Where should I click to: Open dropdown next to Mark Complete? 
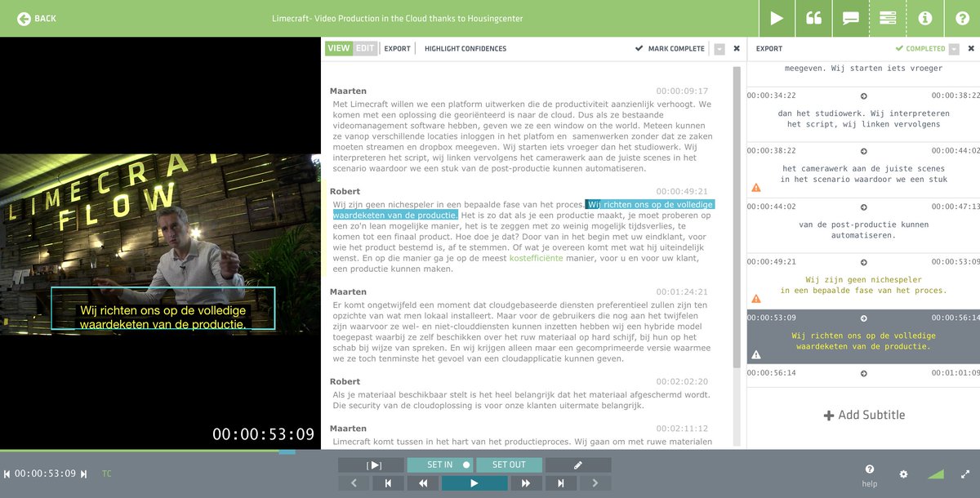[x=719, y=48]
